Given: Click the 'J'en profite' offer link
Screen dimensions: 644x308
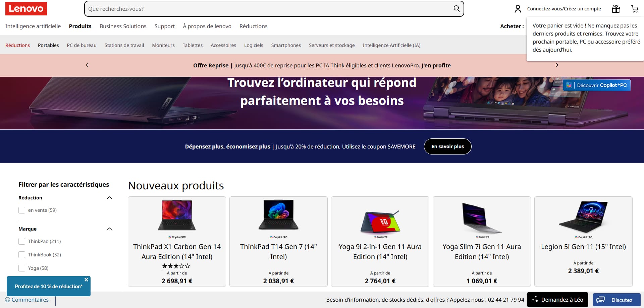Looking at the screenshot, I should pyautogui.click(x=436, y=65).
